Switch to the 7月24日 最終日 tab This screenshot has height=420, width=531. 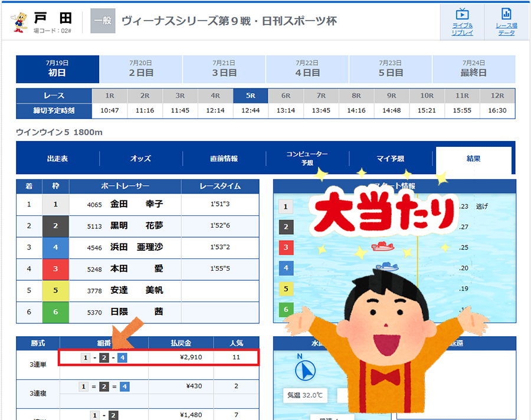[x=474, y=69]
